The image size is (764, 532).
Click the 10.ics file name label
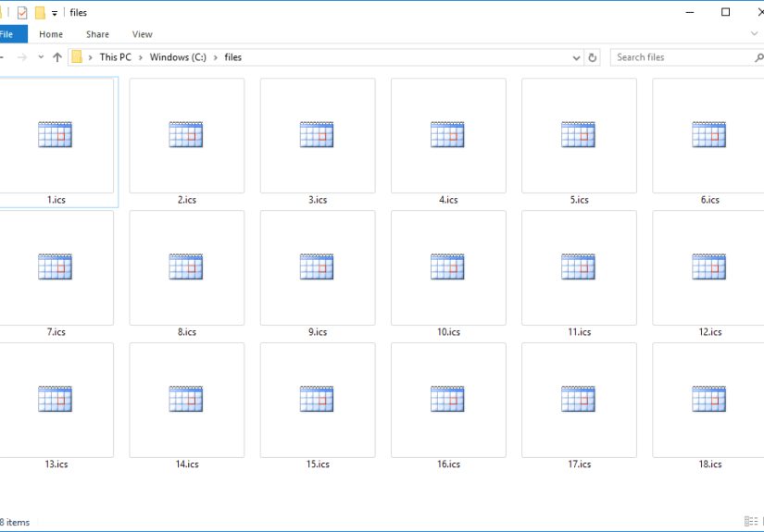pos(448,332)
